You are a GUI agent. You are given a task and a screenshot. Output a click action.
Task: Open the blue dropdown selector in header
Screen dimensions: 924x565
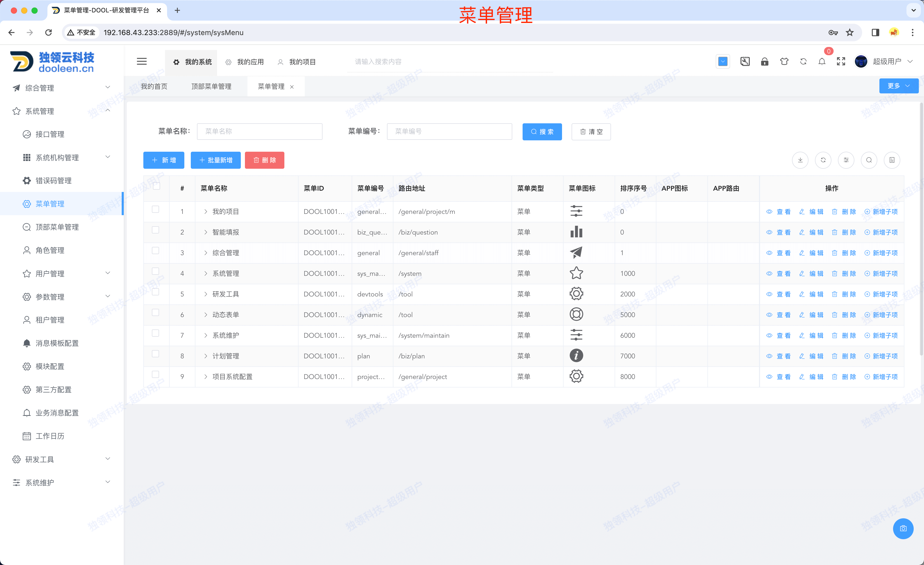coord(723,61)
